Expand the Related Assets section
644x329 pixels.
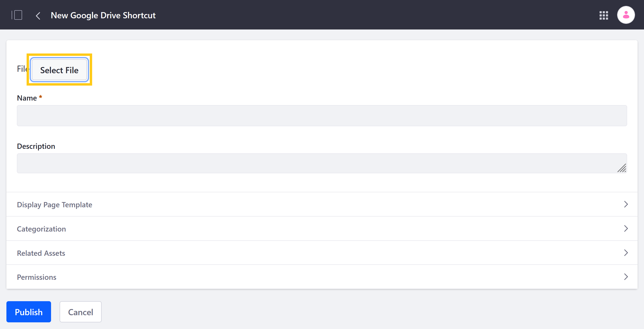pos(322,253)
